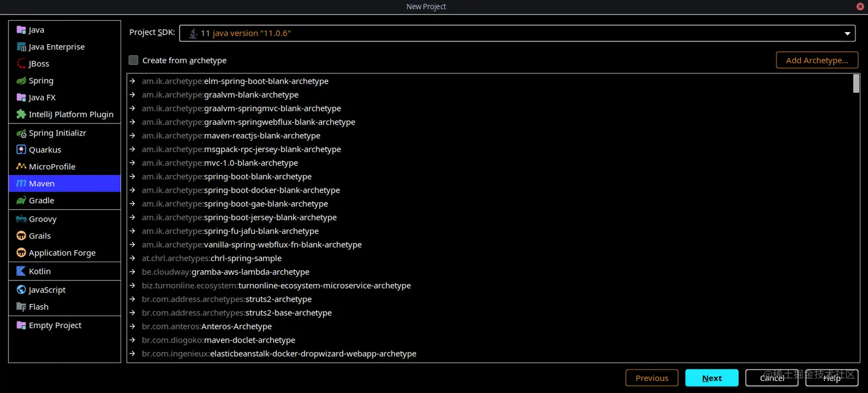The image size is (868, 393).
Task: Select Java Enterprise project type
Action: coord(65,47)
